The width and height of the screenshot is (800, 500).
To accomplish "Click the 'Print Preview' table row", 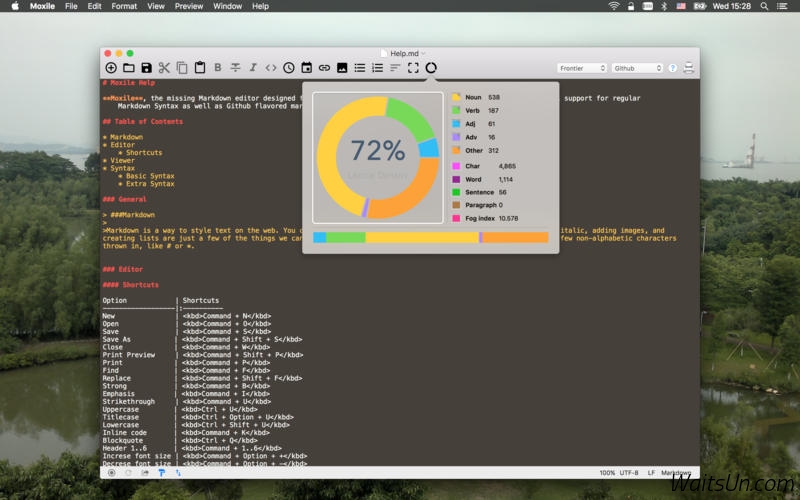I will [203, 355].
